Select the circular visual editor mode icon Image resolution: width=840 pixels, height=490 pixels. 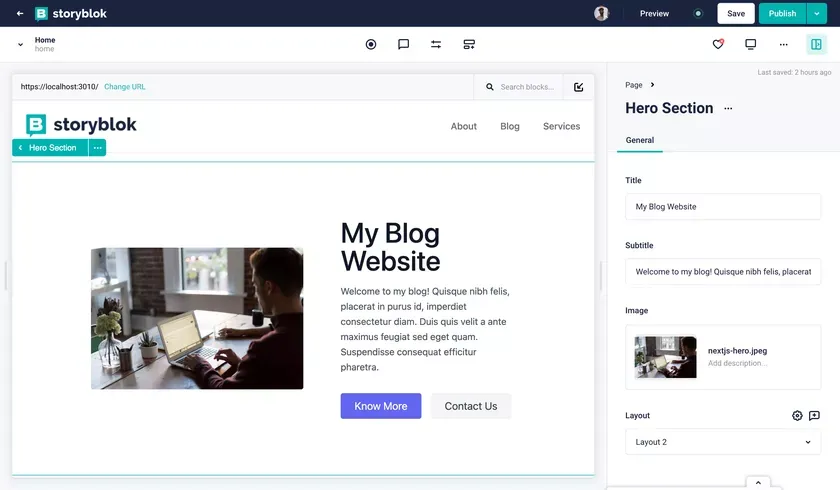371,44
